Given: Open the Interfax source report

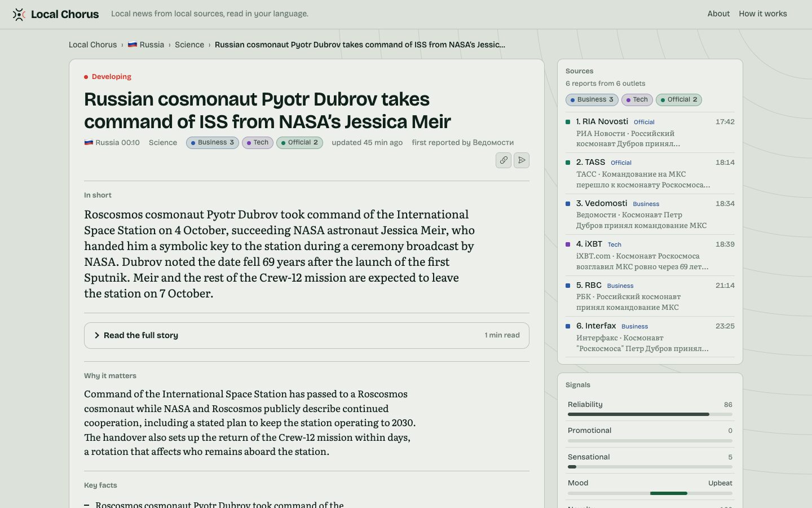Looking at the screenshot, I should pyautogui.click(x=650, y=337).
